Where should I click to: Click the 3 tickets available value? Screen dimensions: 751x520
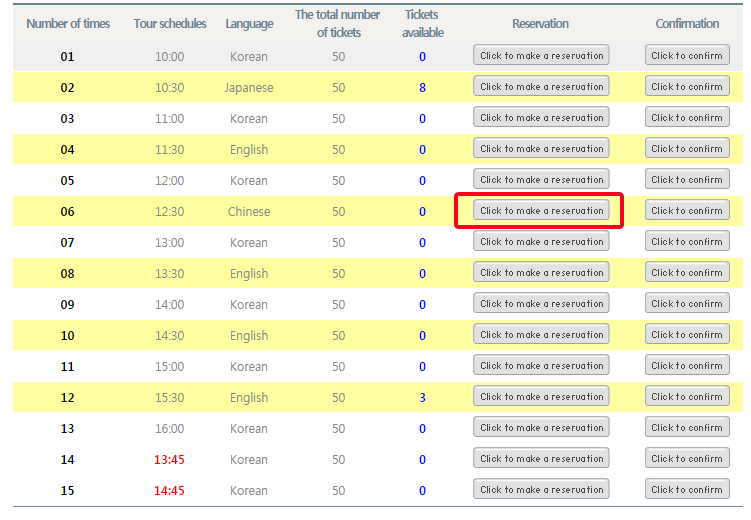click(x=422, y=397)
